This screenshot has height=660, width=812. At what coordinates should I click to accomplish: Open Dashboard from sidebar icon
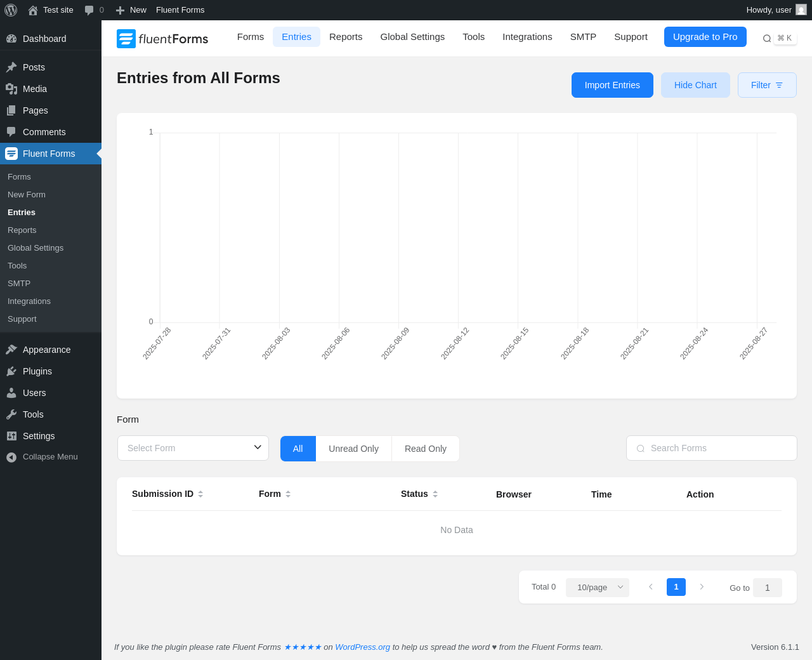(x=11, y=39)
